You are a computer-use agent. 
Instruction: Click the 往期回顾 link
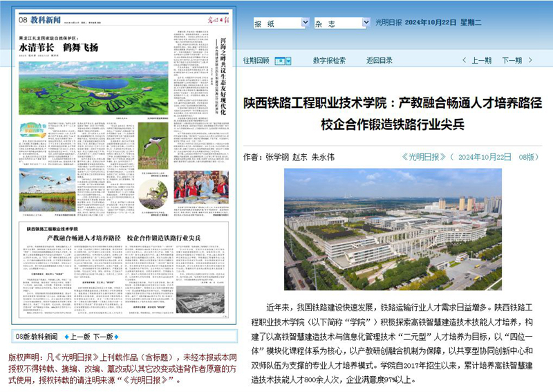[x=256, y=60]
